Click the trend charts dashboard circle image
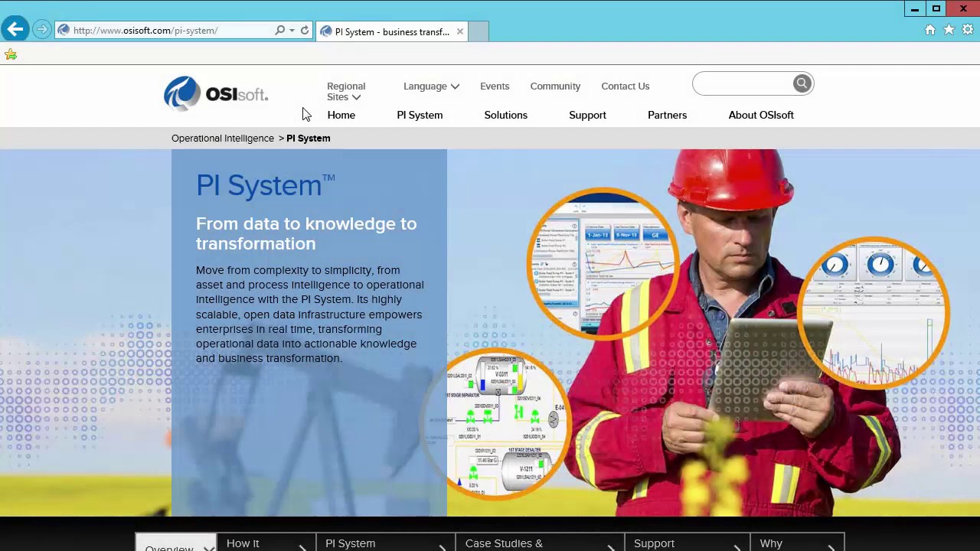Viewport: 980px width, 551px height. point(604,263)
